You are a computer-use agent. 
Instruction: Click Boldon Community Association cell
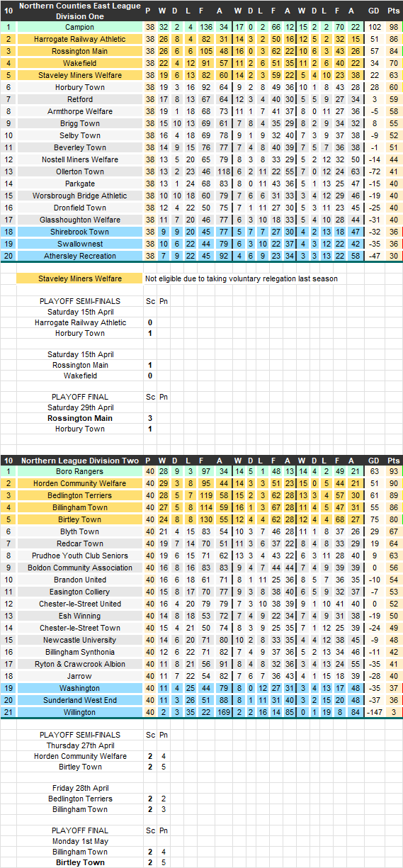[79, 568]
